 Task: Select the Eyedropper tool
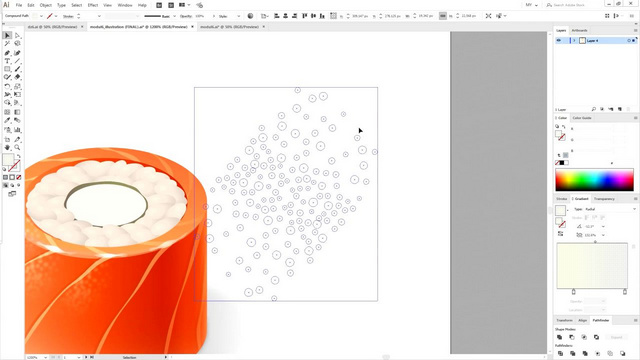pos(7,120)
